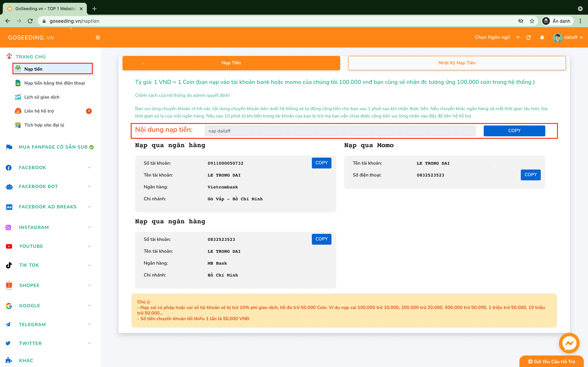Click COPY button for Vietcombank account

point(321,163)
